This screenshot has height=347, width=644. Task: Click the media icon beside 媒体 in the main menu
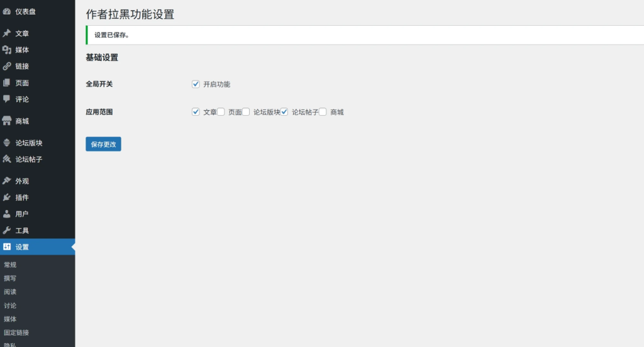click(6, 50)
